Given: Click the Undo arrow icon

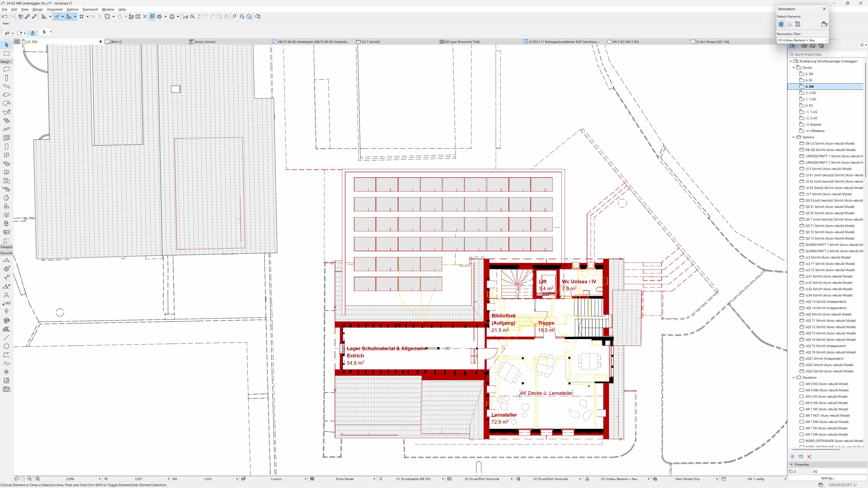Looking at the screenshot, I should coord(5,16).
